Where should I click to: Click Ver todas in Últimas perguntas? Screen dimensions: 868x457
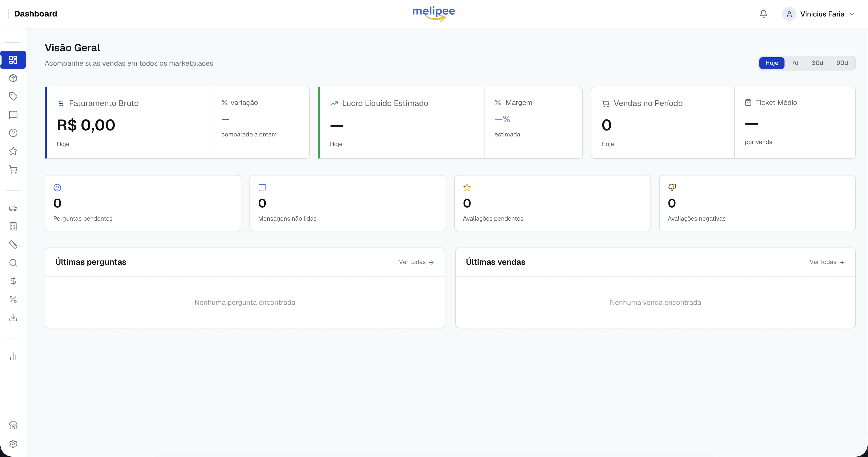(x=416, y=262)
